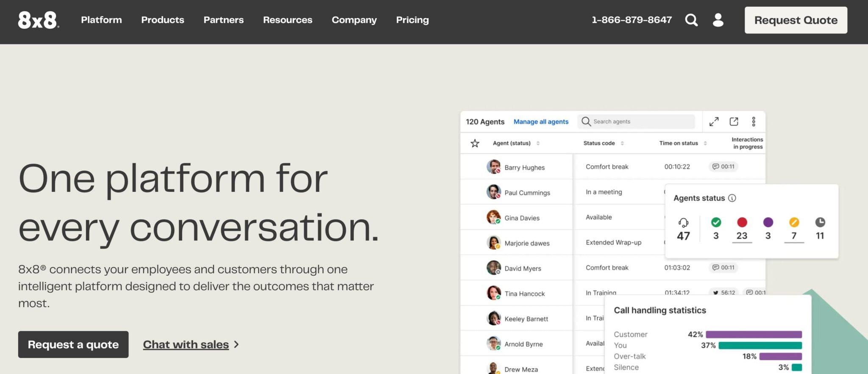Click the Silence 3% value
The height and width of the screenshot is (374, 868).
(783, 367)
